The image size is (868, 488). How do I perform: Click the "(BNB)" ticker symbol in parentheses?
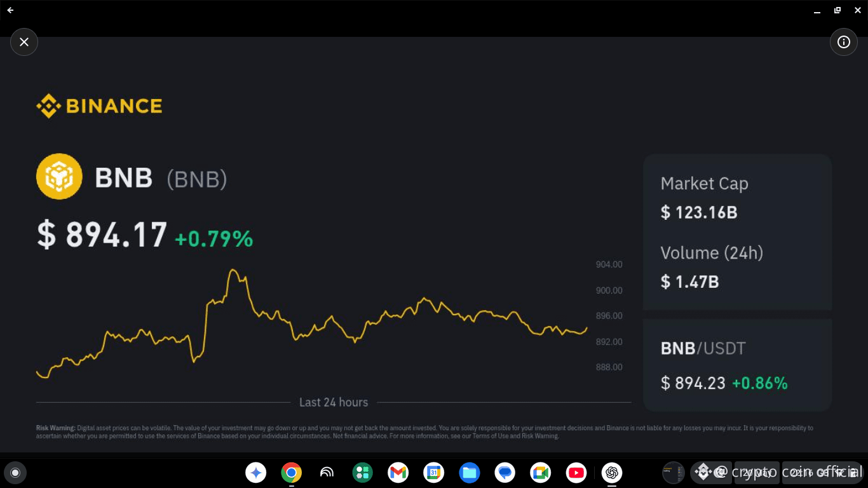click(x=197, y=179)
